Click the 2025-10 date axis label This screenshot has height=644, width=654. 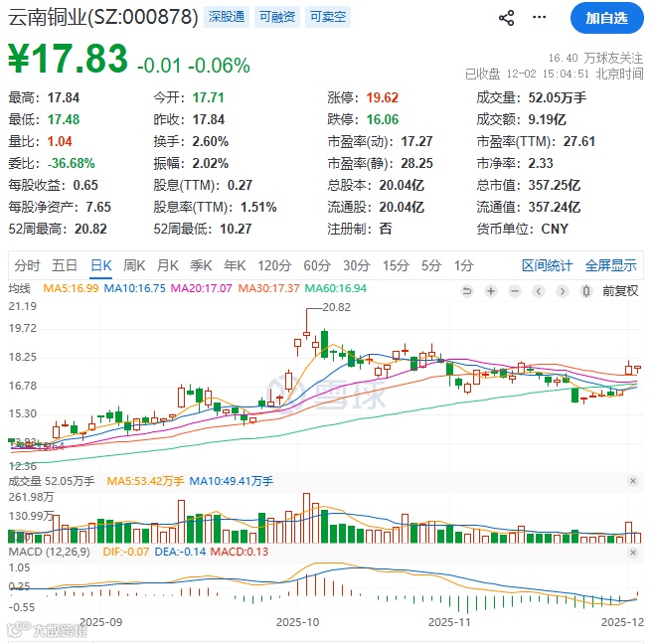pos(297,622)
